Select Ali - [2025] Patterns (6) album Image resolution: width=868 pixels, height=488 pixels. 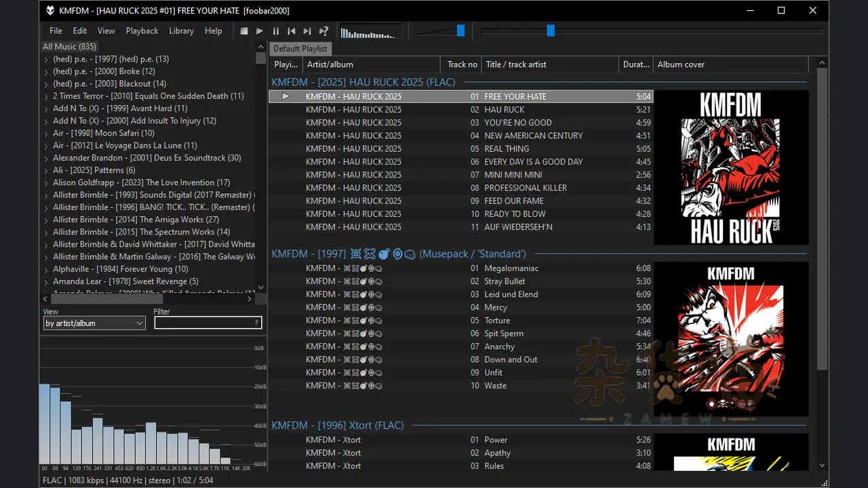click(94, 170)
